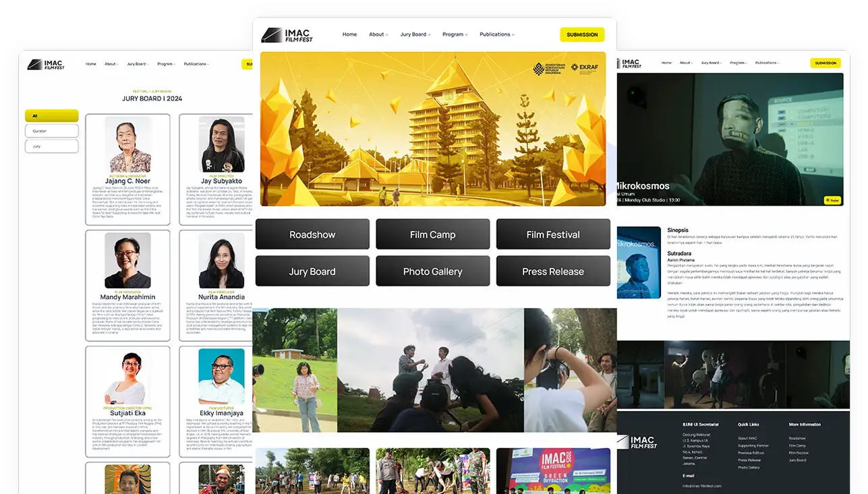Screen dimensions: 868x494
Task: Click the IMAC logo on the Jury Board page
Action: pyautogui.click(x=46, y=65)
